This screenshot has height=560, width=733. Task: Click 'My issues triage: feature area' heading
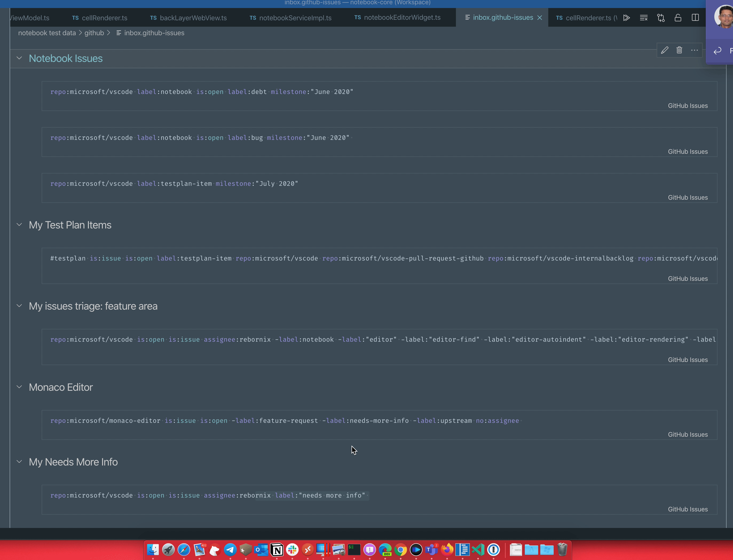tap(93, 306)
